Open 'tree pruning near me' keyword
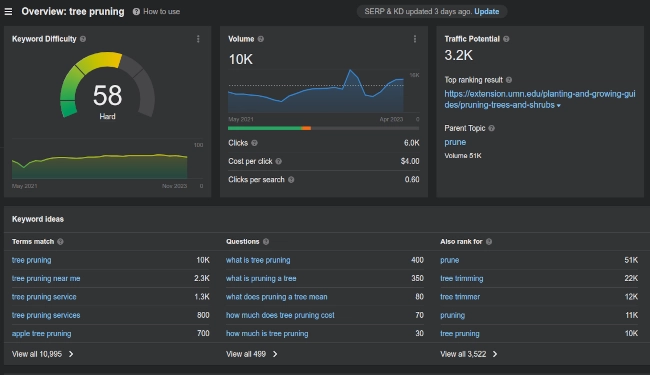The height and width of the screenshot is (375, 650). tap(46, 278)
